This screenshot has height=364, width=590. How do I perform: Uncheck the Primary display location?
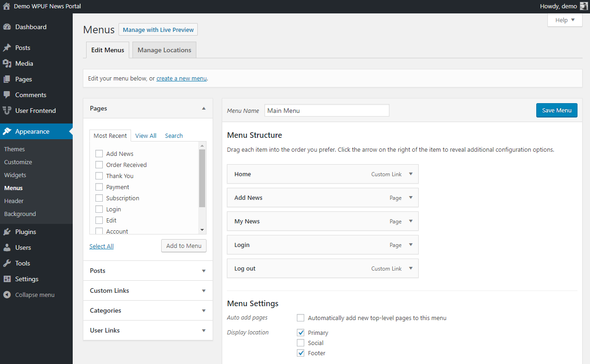tap(301, 333)
